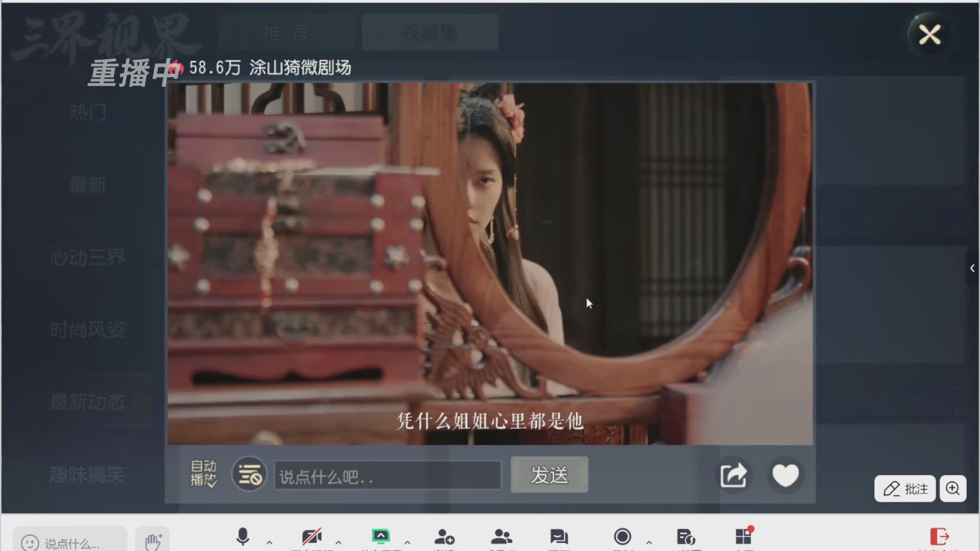Click the share video icon
The image size is (980, 551).
point(733,475)
